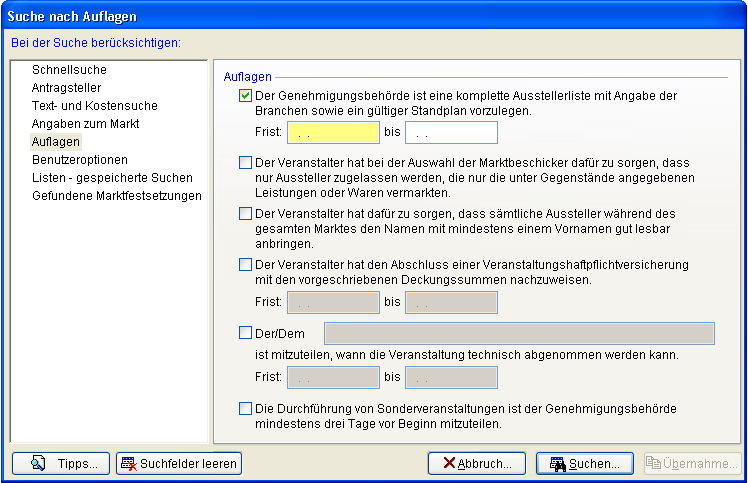748x483 pixels.
Task: Tick the Veranstaltungshaftpflichtversicherung checkbox
Action: pos(246,265)
